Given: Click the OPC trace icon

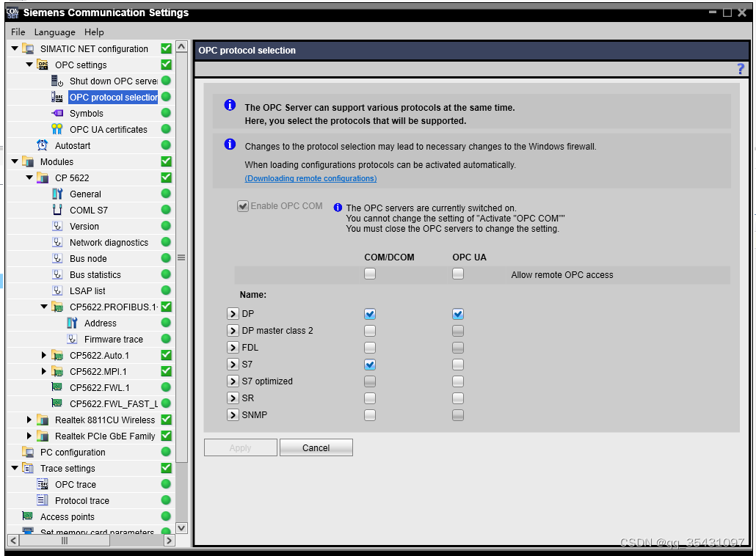Looking at the screenshot, I should tap(43, 484).
